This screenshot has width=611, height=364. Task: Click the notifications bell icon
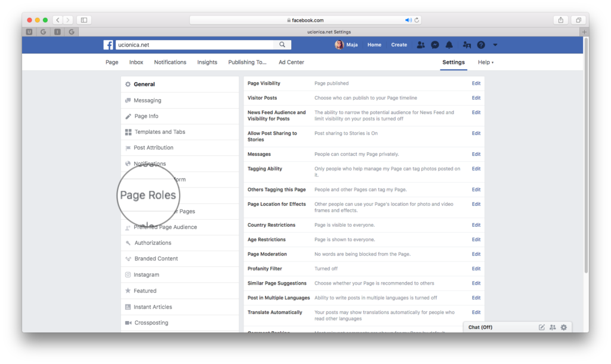449,45
